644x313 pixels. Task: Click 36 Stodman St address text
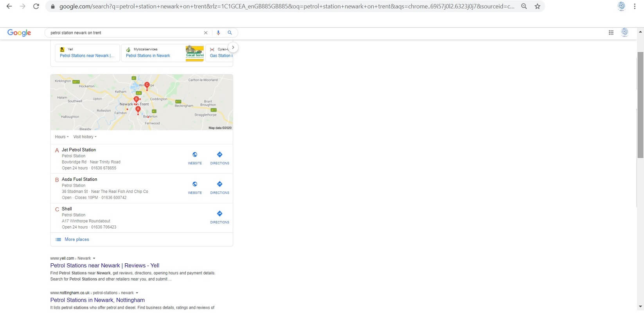[75, 192]
